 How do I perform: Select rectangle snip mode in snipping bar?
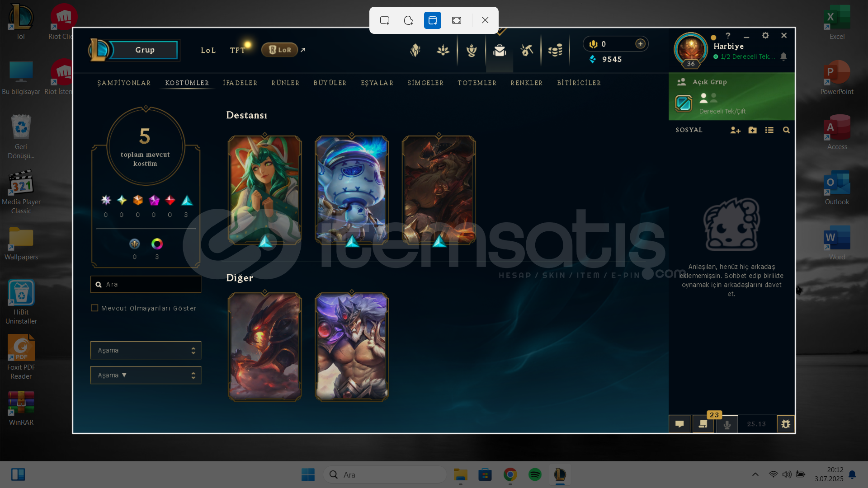coord(385,20)
